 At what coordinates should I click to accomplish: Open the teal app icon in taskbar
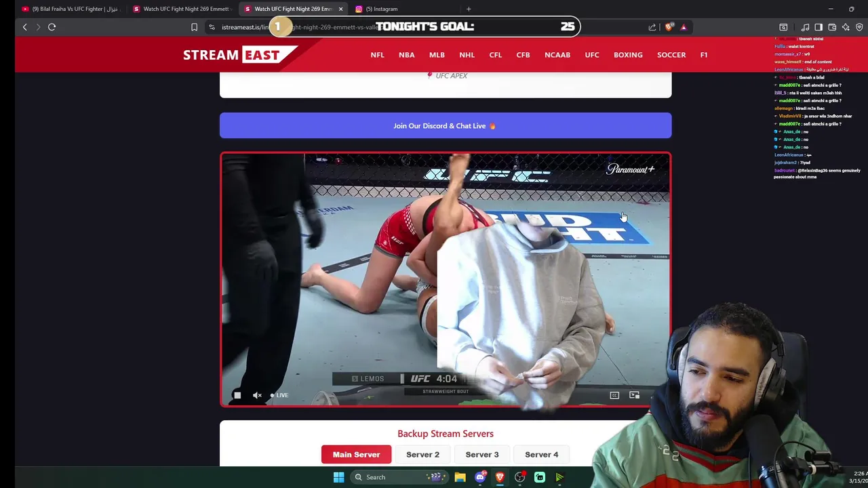point(540,477)
